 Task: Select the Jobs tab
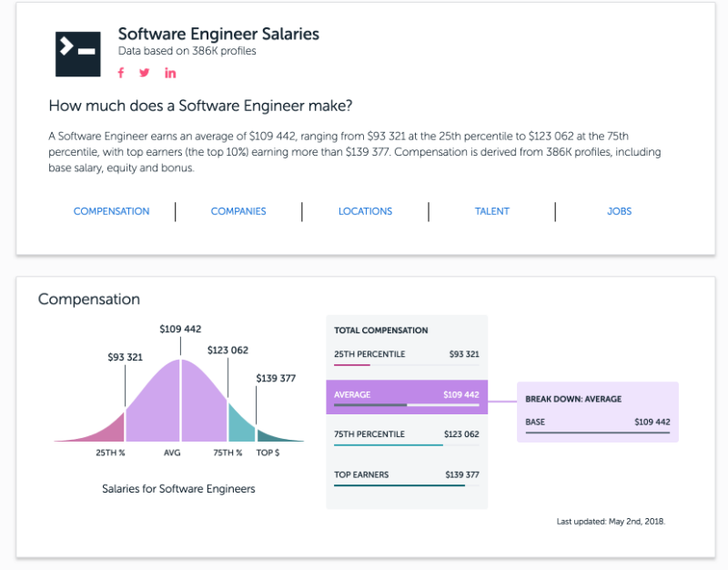(619, 211)
